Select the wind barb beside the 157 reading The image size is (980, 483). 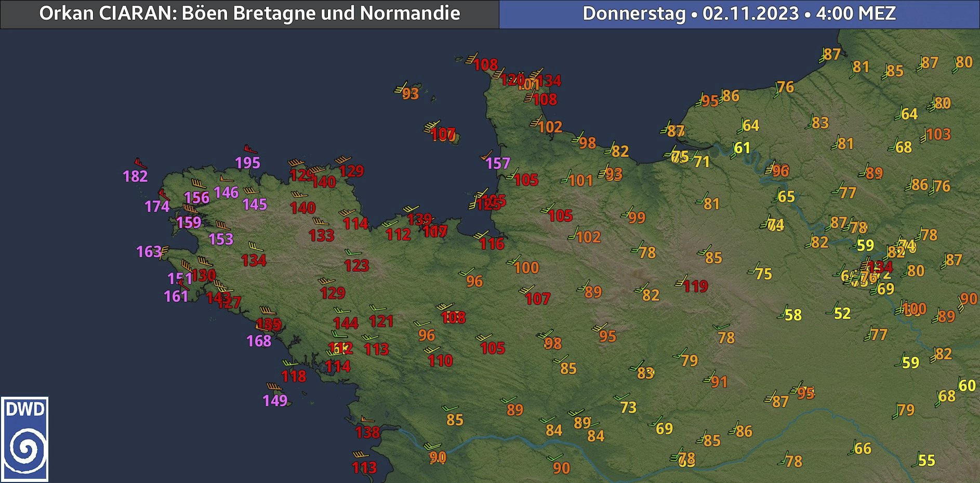(x=486, y=155)
